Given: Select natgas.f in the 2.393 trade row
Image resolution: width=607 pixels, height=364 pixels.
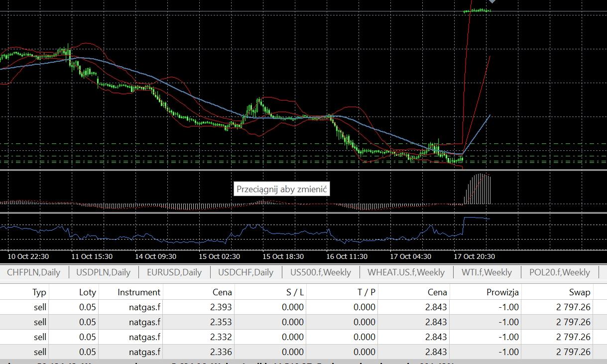Looking at the screenshot, I should pyautogui.click(x=144, y=307).
